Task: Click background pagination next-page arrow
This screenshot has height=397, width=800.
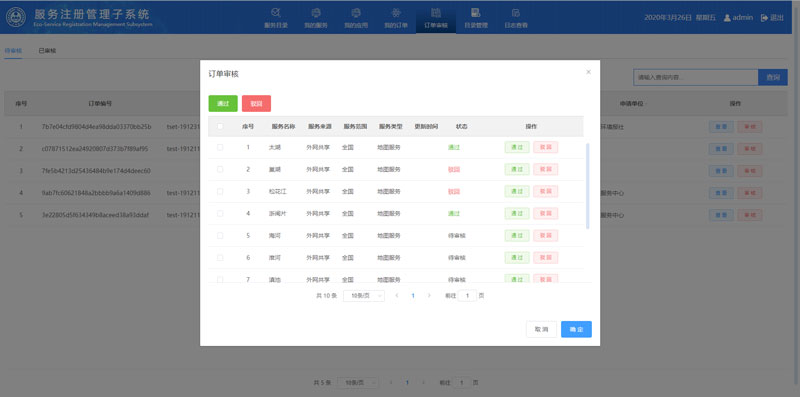Action: [x=423, y=382]
